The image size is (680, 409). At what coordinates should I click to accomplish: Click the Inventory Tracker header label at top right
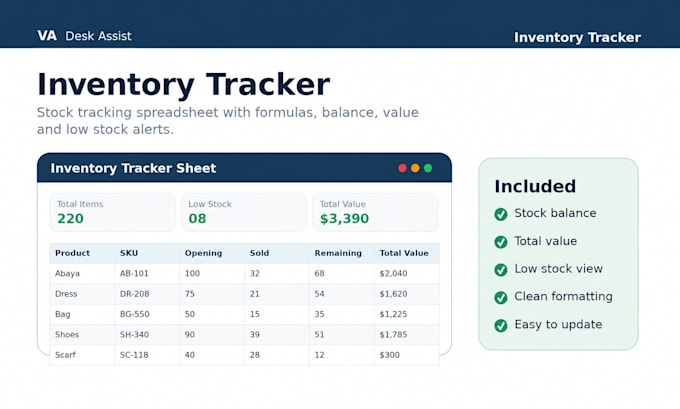(577, 37)
